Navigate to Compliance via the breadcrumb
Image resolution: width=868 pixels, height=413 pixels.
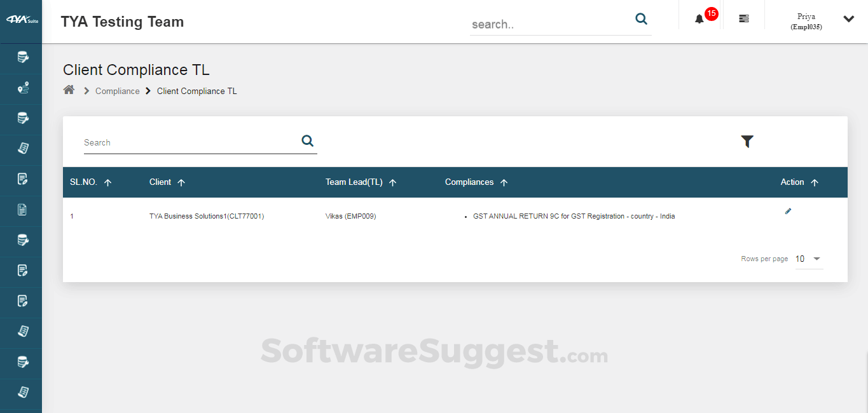tap(117, 91)
